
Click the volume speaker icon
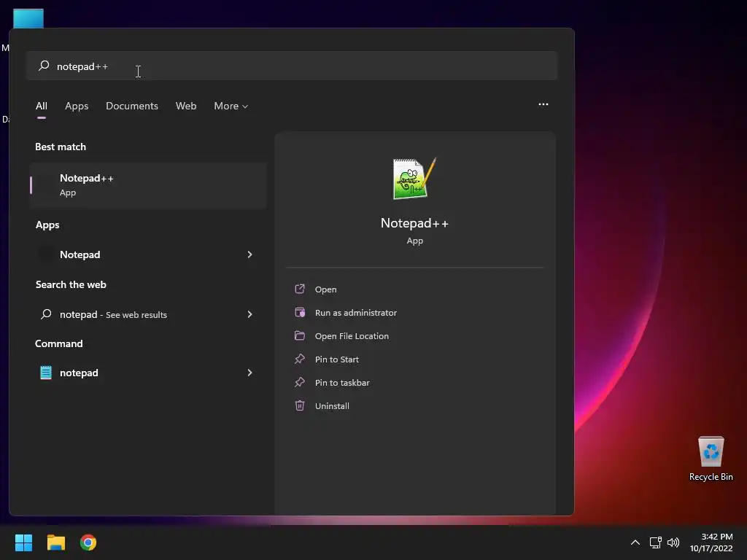673,542
